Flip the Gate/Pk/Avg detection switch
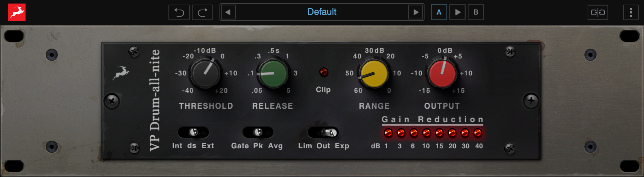Viewport: 644px width, 177px height. click(x=258, y=132)
